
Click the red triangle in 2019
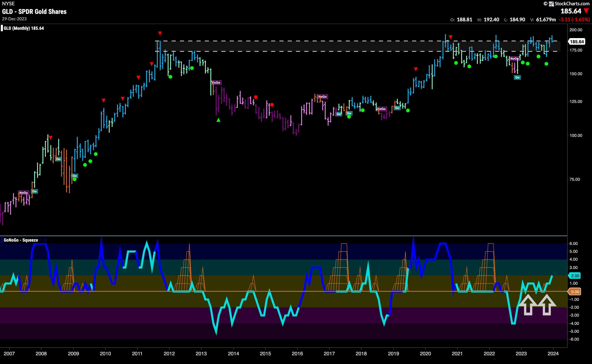click(416, 69)
